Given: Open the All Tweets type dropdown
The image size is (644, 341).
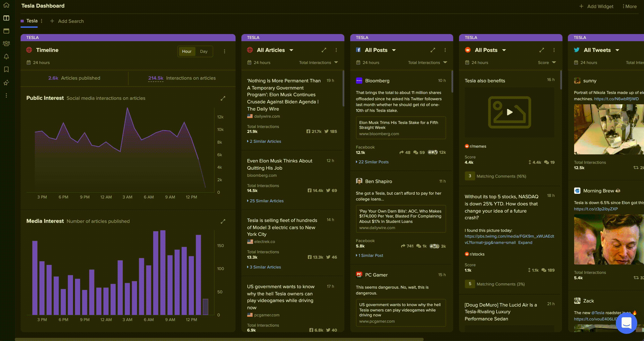Looking at the screenshot, I should tap(617, 50).
